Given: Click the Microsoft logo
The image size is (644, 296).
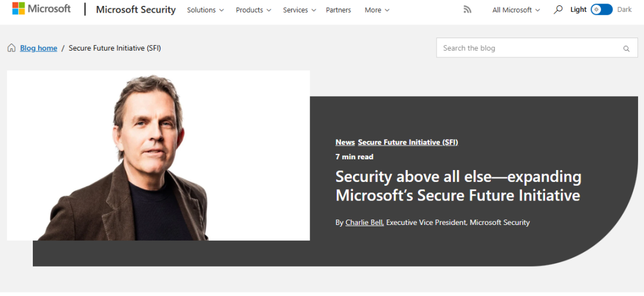Looking at the screenshot, I should point(41,9).
